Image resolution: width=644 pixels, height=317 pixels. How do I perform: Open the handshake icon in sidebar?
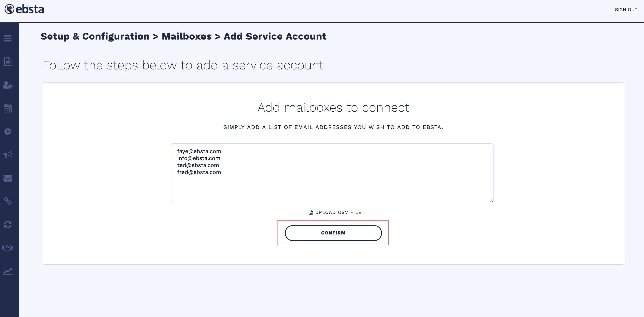[8, 248]
